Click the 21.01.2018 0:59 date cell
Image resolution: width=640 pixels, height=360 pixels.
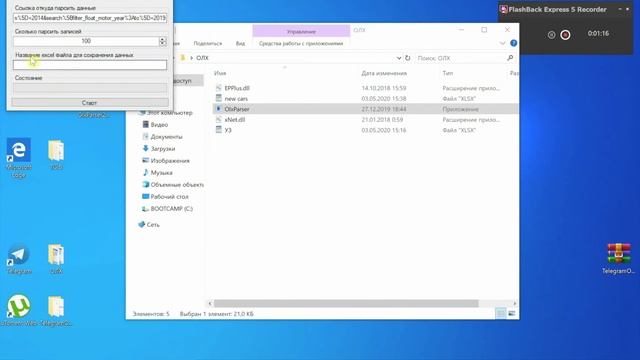coord(382,120)
